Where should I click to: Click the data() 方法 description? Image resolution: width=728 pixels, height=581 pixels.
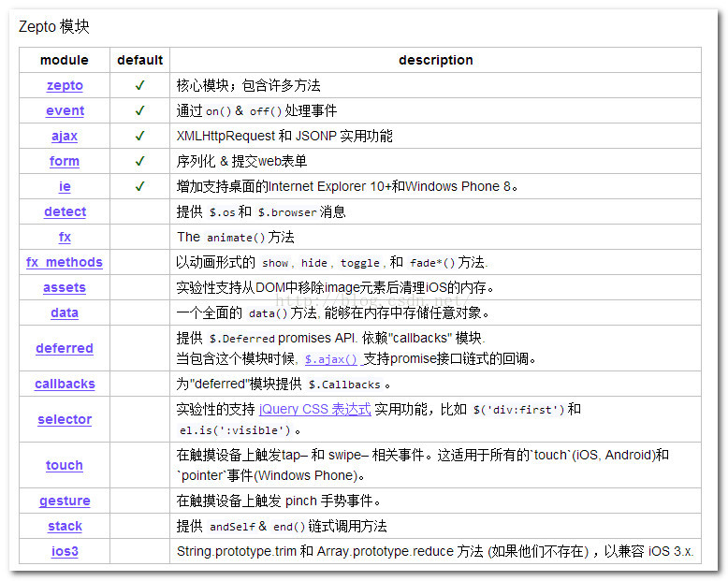(x=333, y=312)
